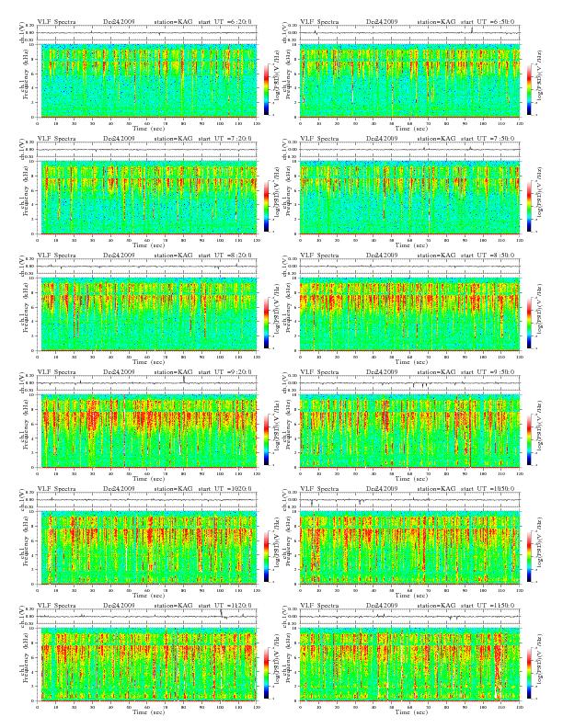Open the PSD color bar of the 10:50:0 plot

529,556
